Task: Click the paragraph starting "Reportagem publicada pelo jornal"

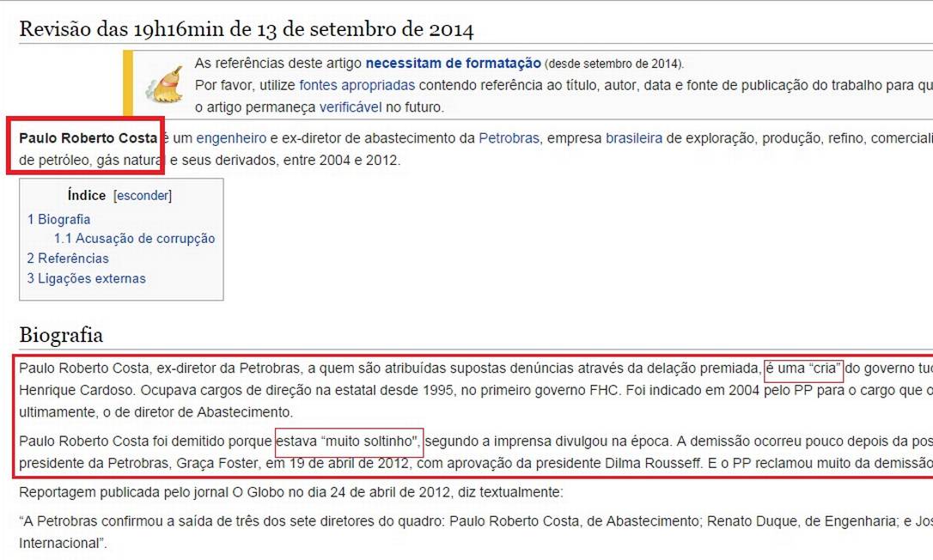Action: click(290, 492)
